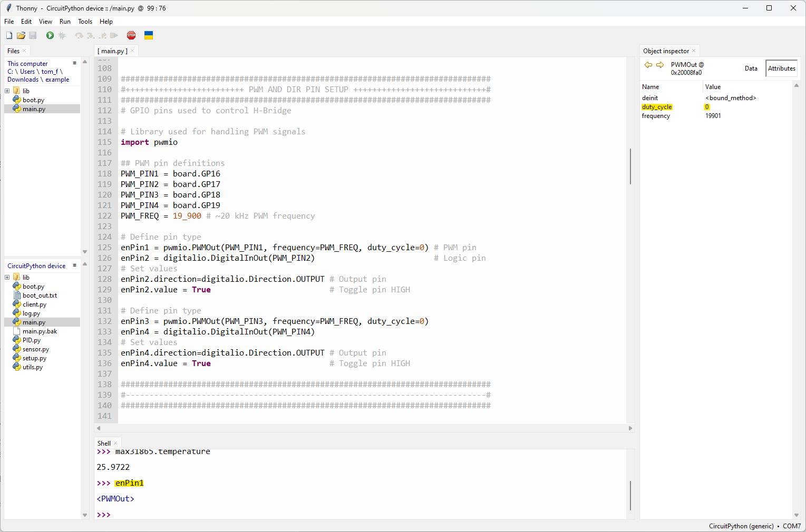The height and width of the screenshot is (532, 806).
Task: Select log.py on CircuitPython device
Action: (31, 313)
